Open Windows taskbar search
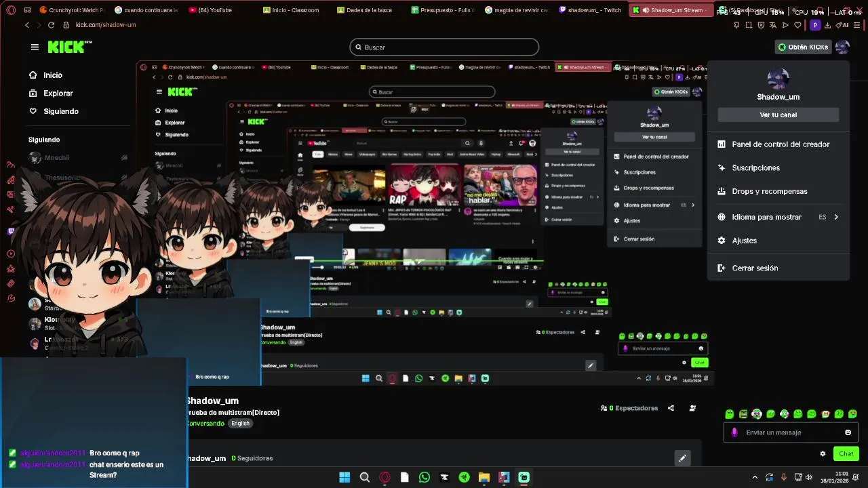The height and width of the screenshot is (488, 868). tap(364, 477)
